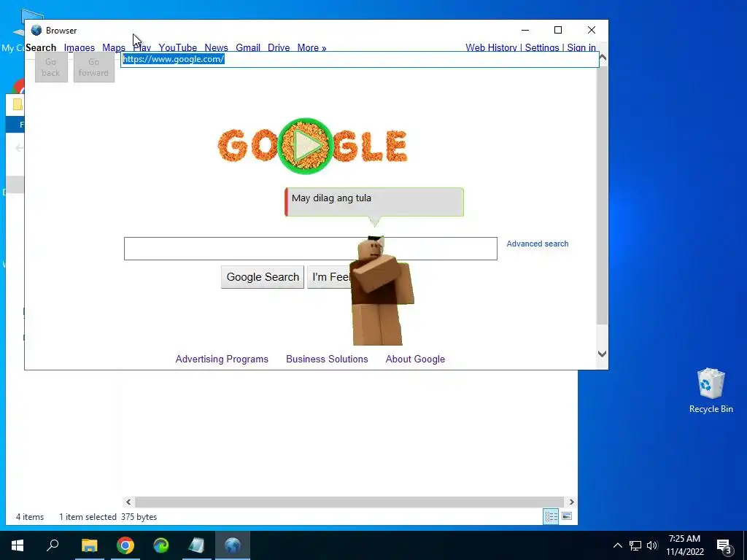
Task: Click the browser vertical scrollbar thumb
Action: [602, 195]
